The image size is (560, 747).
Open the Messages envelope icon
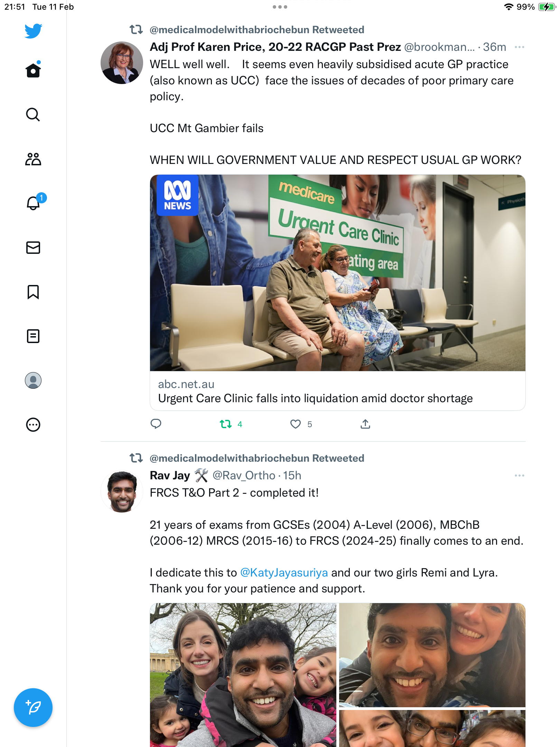point(33,248)
